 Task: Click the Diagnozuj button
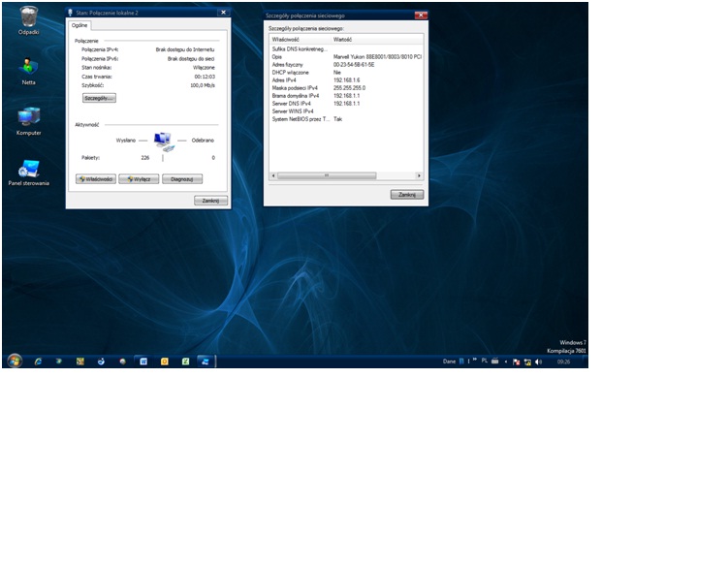coord(181,179)
